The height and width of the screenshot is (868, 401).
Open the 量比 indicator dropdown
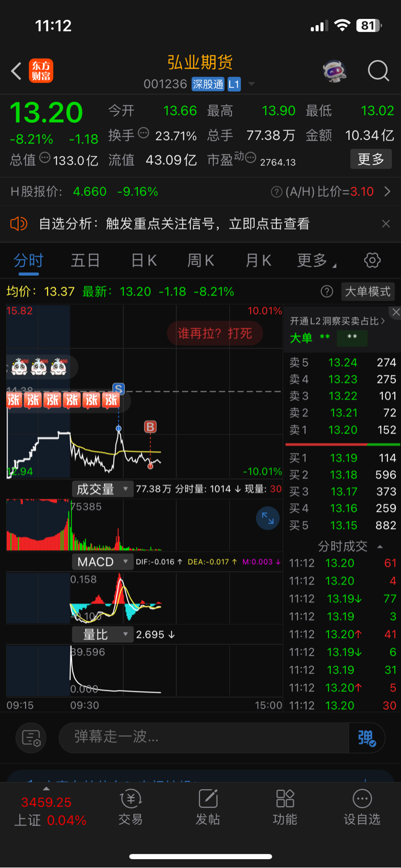tap(102, 634)
